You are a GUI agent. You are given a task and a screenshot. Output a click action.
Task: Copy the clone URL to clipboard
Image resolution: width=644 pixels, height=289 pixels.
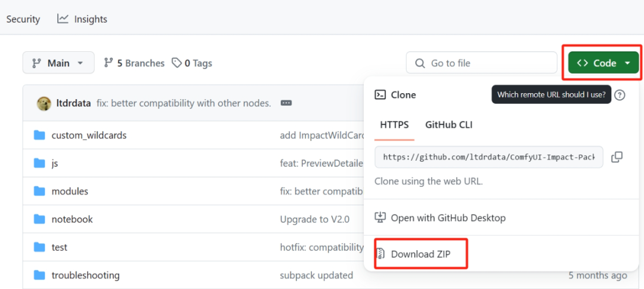point(617,157)
